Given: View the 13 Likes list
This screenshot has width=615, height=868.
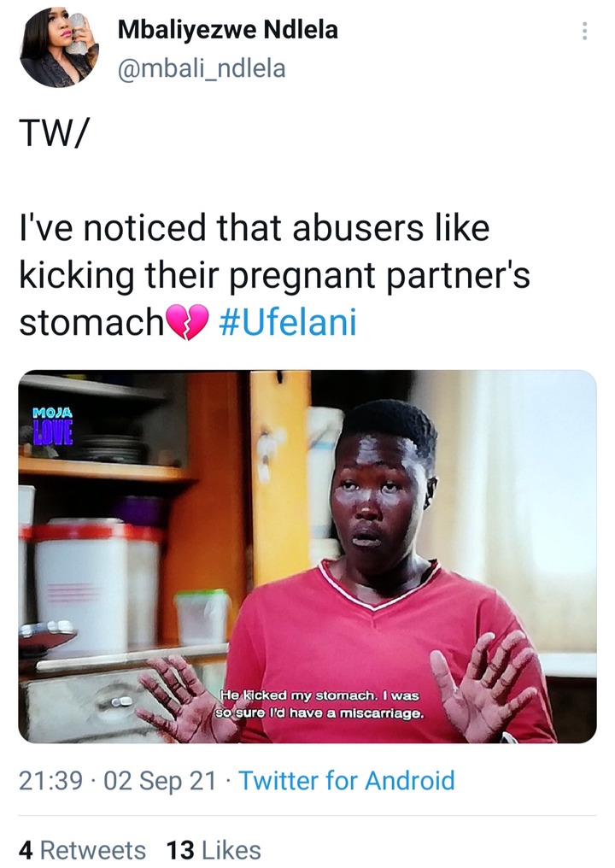Looking at the screenshot, I should (x=214, y=850).
